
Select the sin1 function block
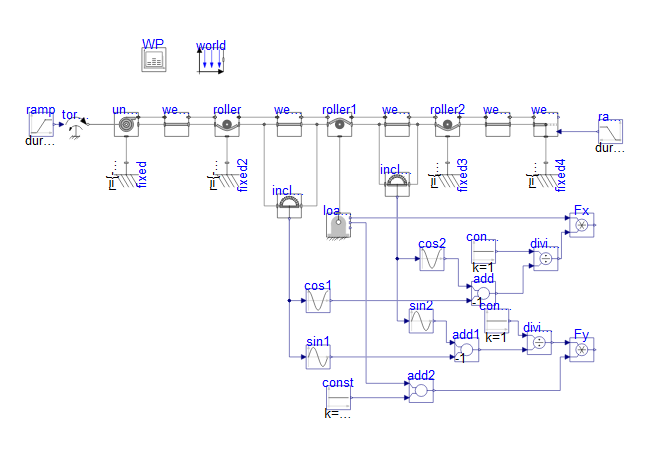pos(318,355)
